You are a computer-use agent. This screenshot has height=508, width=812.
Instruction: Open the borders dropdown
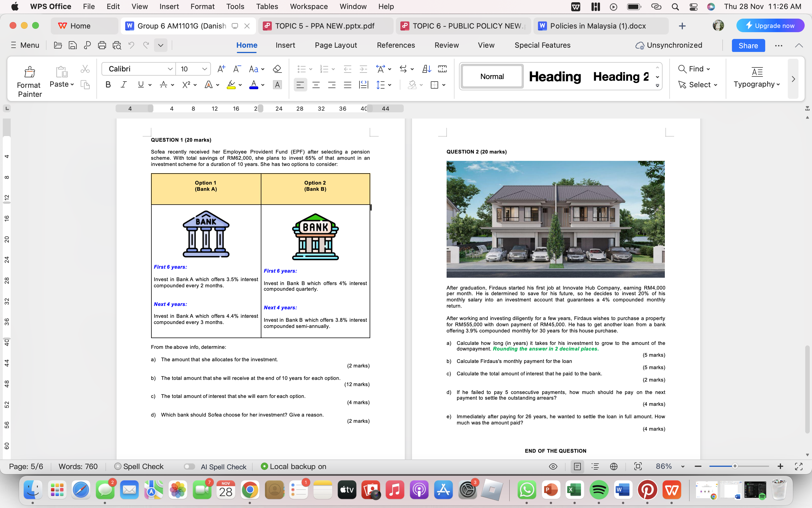point(444,85)
